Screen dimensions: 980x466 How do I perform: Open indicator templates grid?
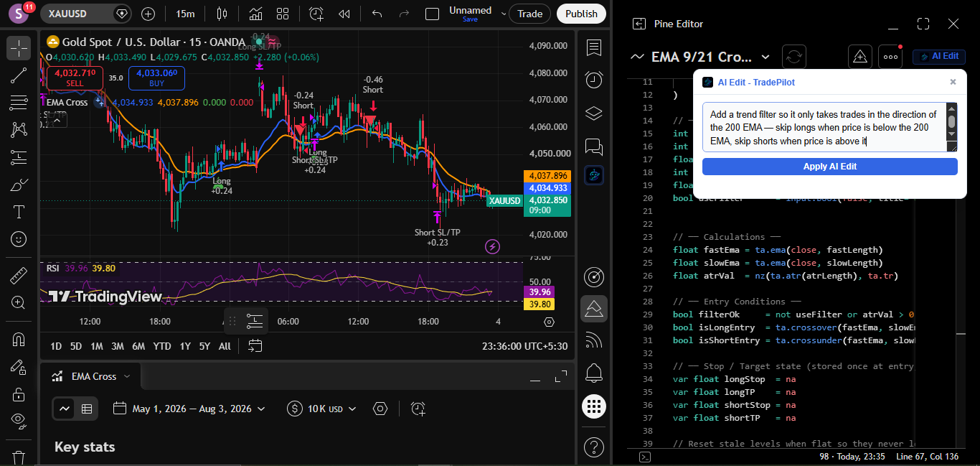(x=283, y=14)
